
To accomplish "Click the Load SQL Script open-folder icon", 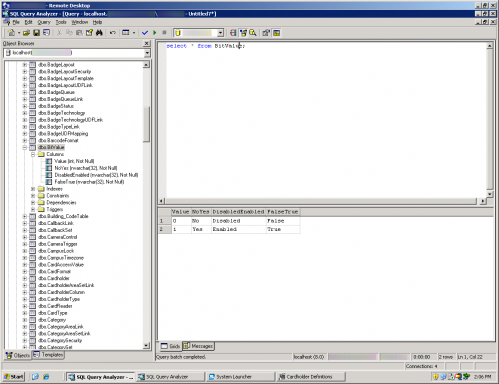I will (26, 33).
